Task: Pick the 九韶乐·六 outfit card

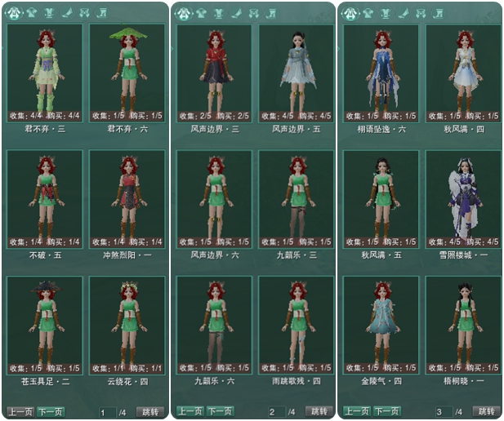Action: pos(214,325)
